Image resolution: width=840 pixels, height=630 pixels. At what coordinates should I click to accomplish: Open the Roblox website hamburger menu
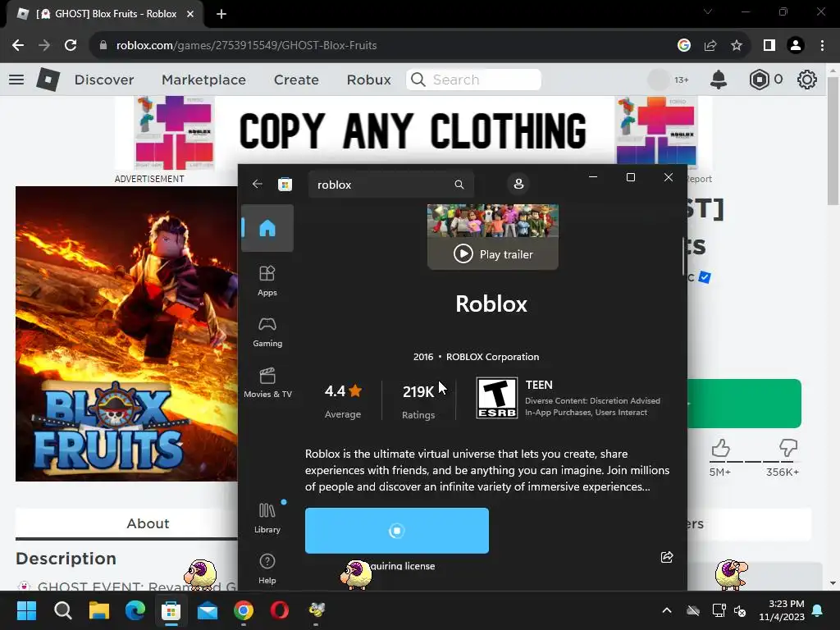coord(16,80)
